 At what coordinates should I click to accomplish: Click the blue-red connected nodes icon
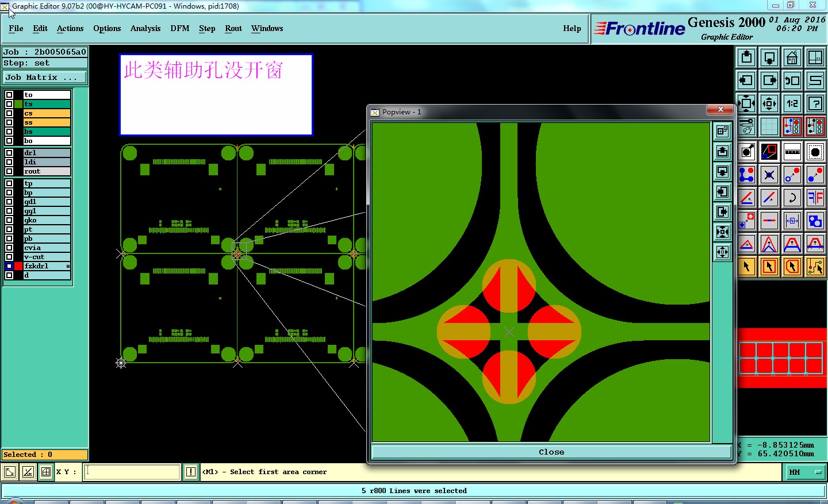tap(746, 175)
